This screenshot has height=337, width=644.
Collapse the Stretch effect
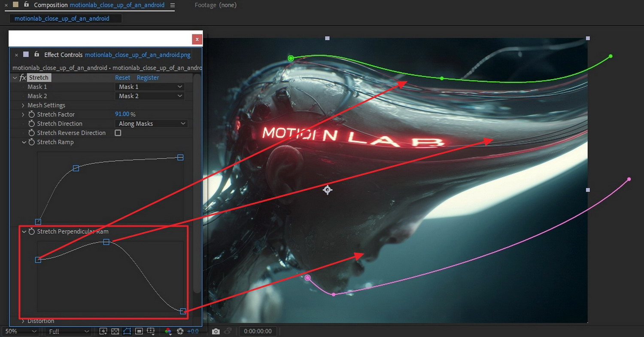coord(15,78)
